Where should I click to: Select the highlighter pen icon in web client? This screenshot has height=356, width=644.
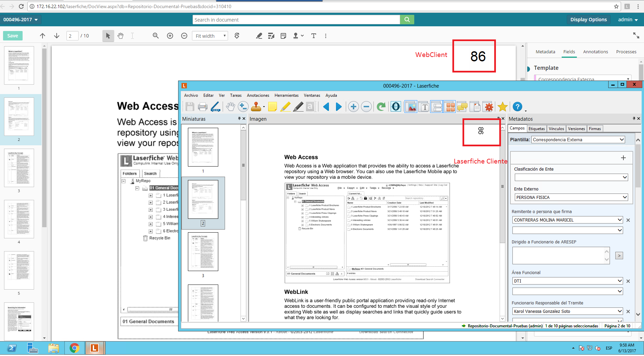259,36
